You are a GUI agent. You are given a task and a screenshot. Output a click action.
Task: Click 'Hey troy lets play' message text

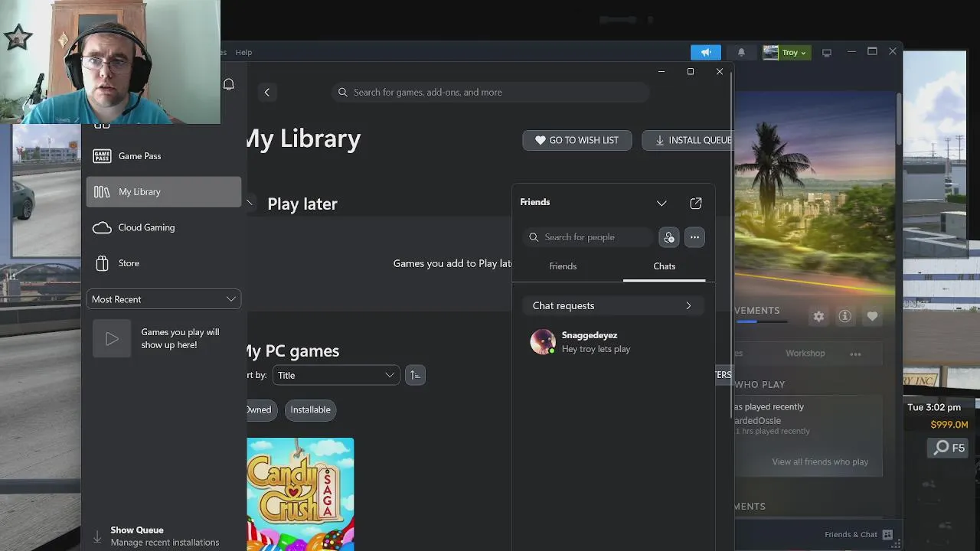[x=596, y=349]
